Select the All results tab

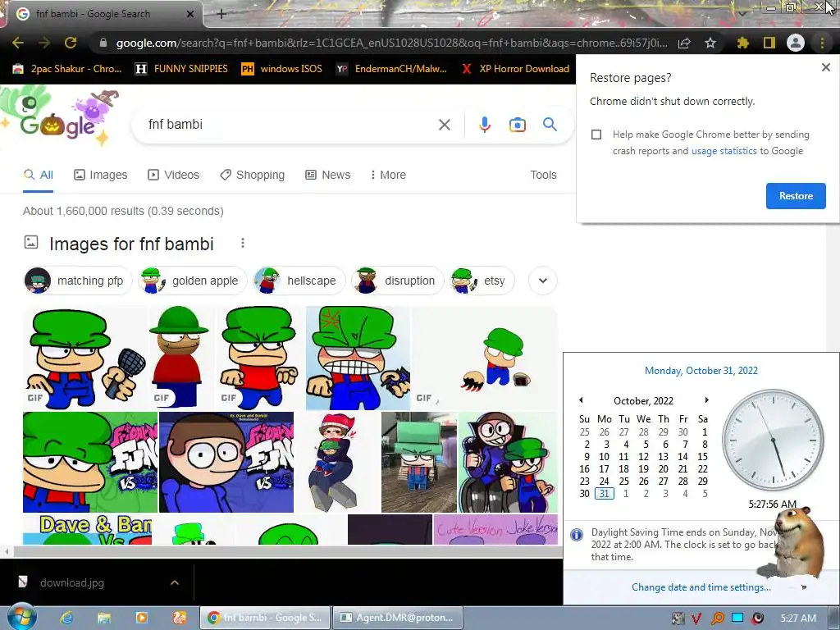click(x=38, y=176)
